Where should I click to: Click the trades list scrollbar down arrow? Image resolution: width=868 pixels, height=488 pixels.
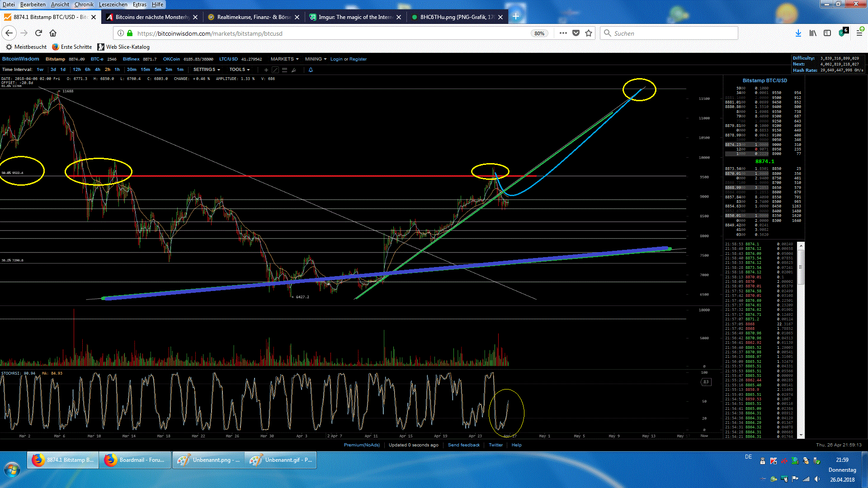click(x=801, y=435)
